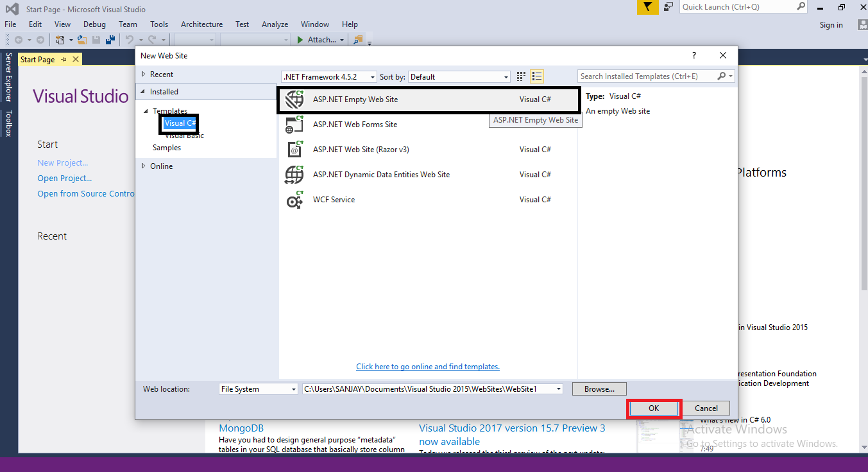Open the Analyze menu
The height and width of the screenshot is (472, 868).
coord(275,24)
